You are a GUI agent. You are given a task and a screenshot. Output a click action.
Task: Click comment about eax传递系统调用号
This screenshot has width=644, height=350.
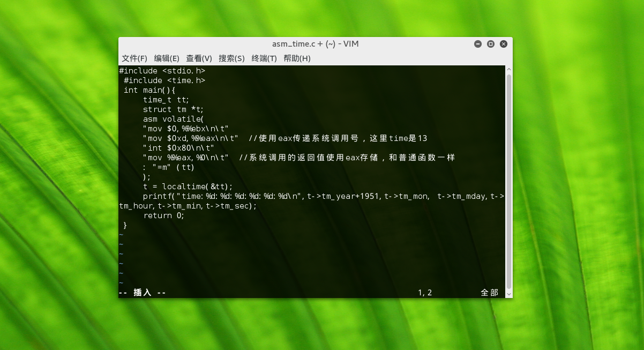pyautogui.click(x=338, y=138)
